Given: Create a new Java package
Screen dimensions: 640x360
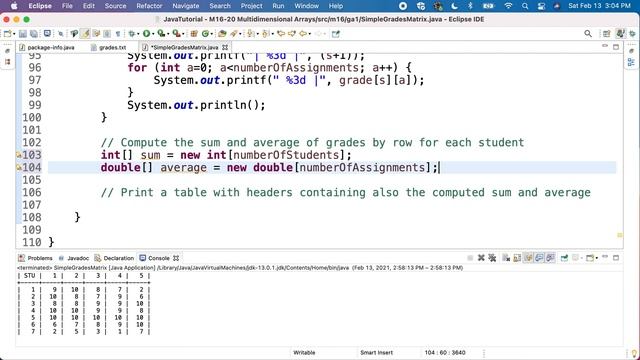Looking at the screenshot, I should [x=194, y=34].
